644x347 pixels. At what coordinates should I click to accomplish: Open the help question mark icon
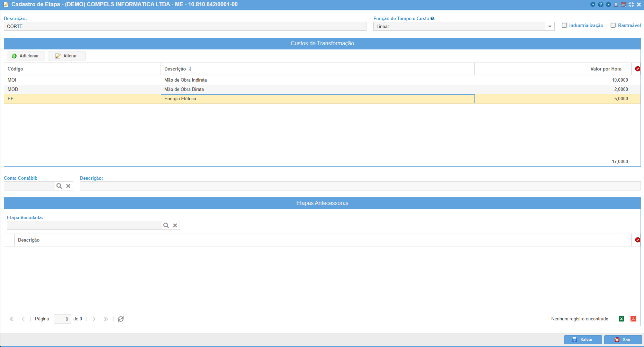click(x=601, y=4)
